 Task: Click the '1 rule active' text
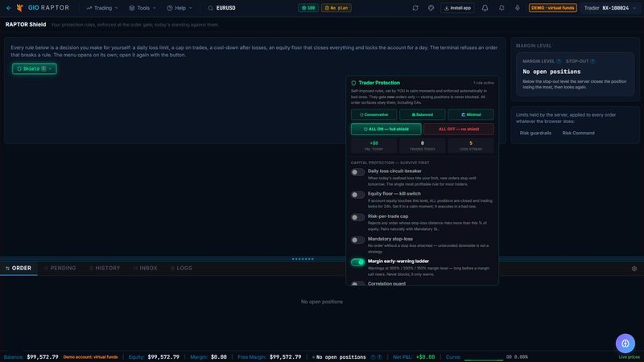point(484,83)
